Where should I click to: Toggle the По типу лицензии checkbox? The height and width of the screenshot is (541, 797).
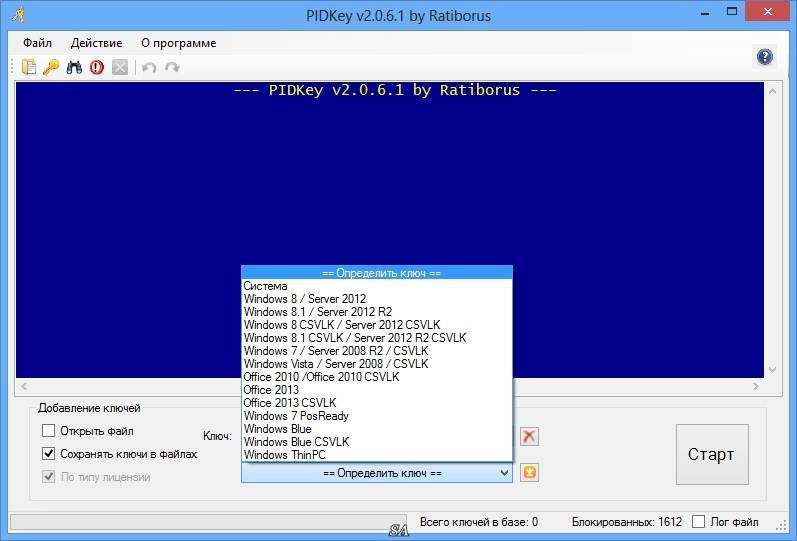pos(48,477)
